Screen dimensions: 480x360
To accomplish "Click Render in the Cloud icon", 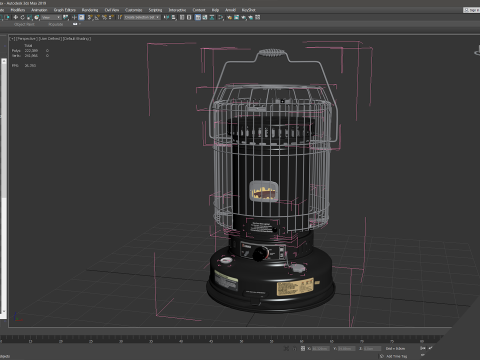I will click(x=250, y=17).
